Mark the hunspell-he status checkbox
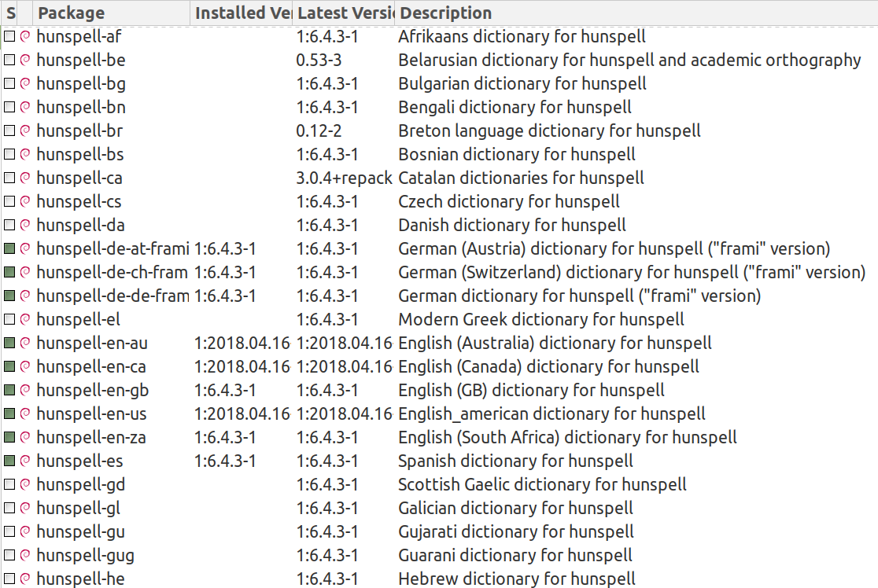The image size is (878, 588). click(9, 579)
